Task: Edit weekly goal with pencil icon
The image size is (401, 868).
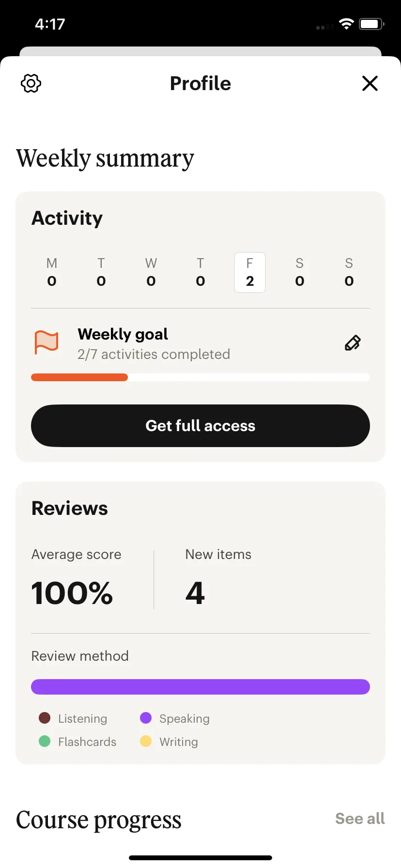Action: coord(353,343)
